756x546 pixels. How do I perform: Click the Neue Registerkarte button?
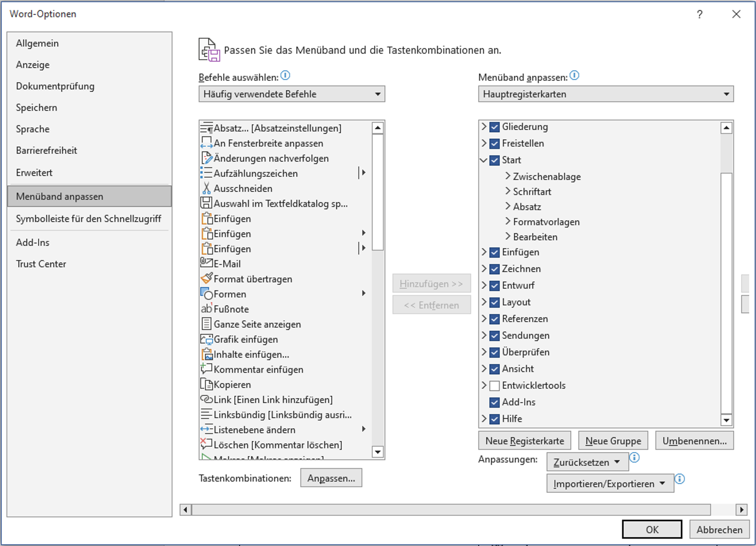pos(524,441)
